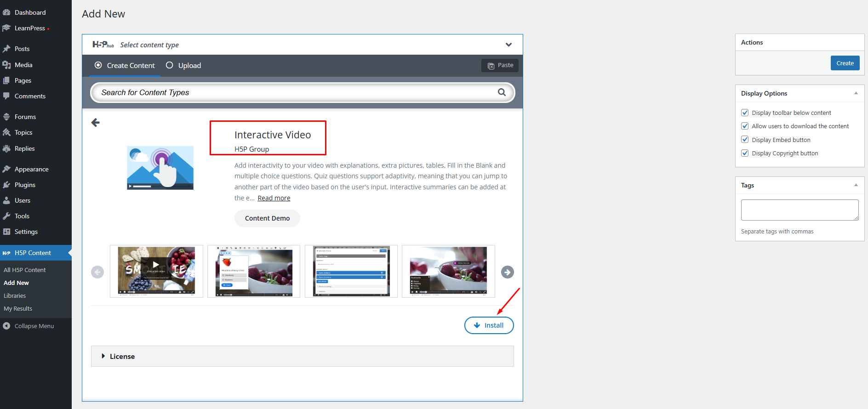This screenshot has height=409, width=868.
Task: Show previous screenshots with left carousel arrow
Action: pyautogui.click(x=97, y=272)
